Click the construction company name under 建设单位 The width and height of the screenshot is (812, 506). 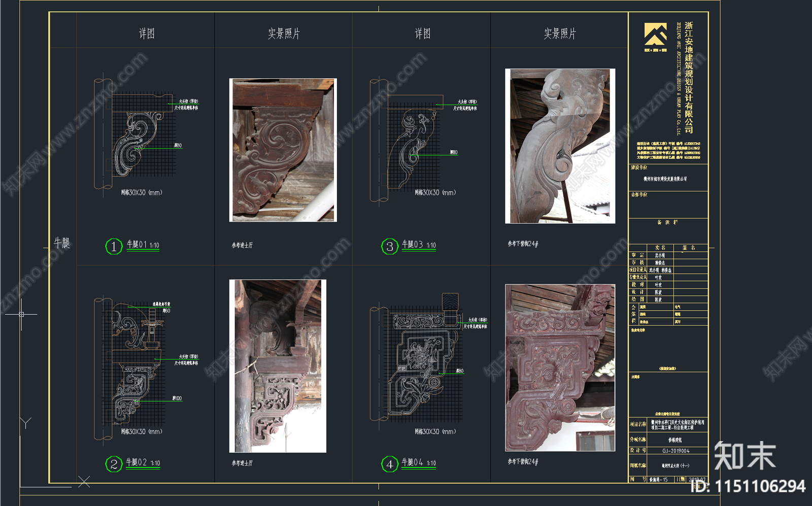point(665,179)
